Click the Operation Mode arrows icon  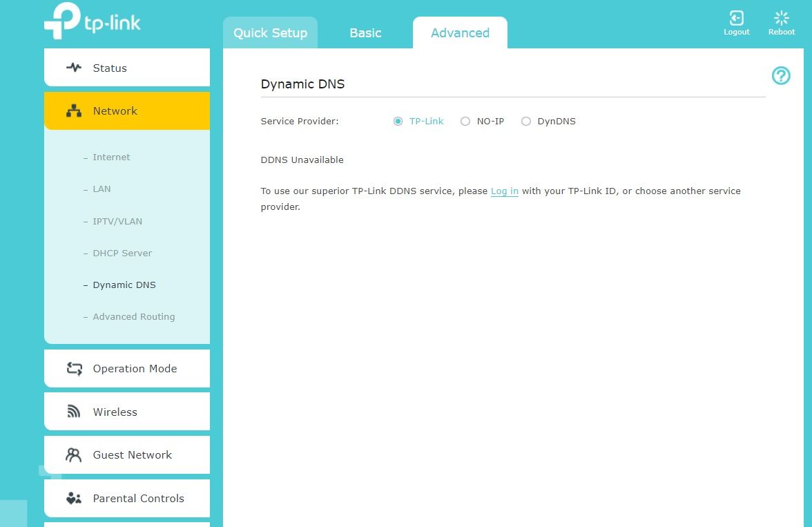click(x=74, y=368)
